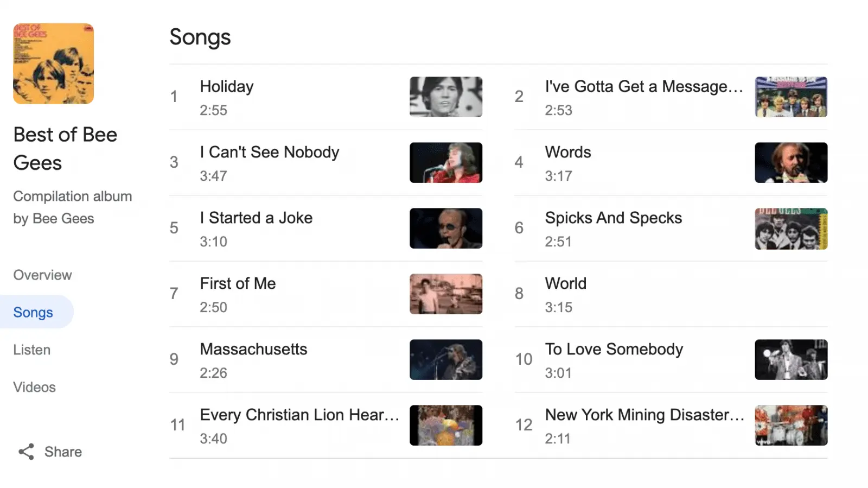Click I Can't See Nobody title

269,153
